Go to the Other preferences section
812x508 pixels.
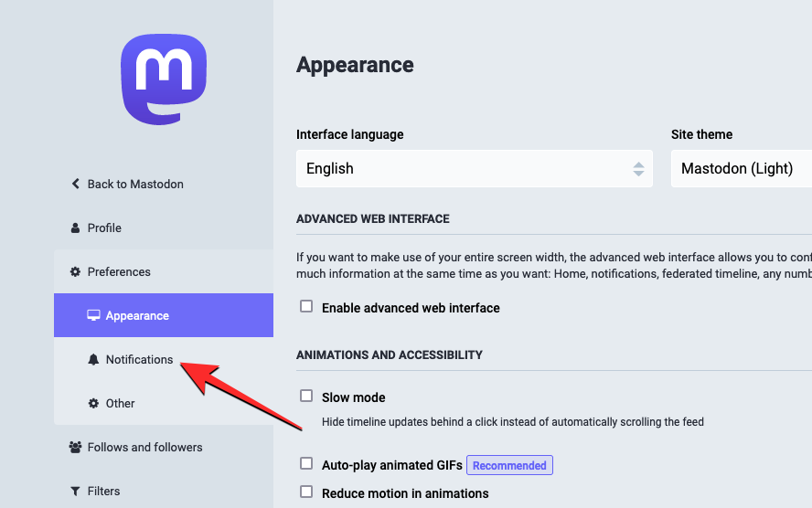pos(120,403)
